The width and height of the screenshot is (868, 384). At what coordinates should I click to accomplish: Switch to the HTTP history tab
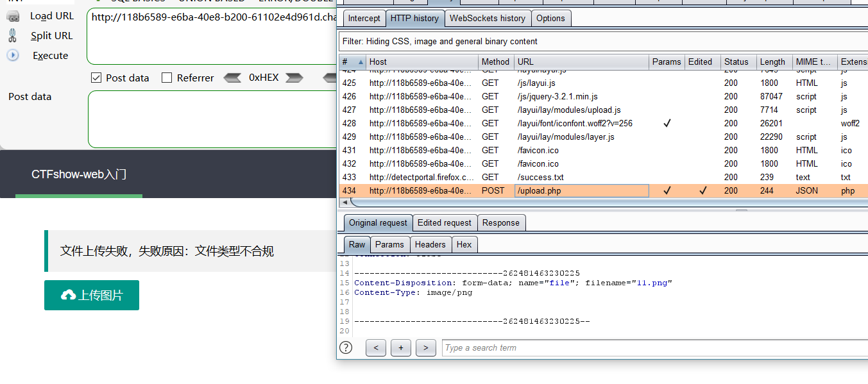[414, 19]
